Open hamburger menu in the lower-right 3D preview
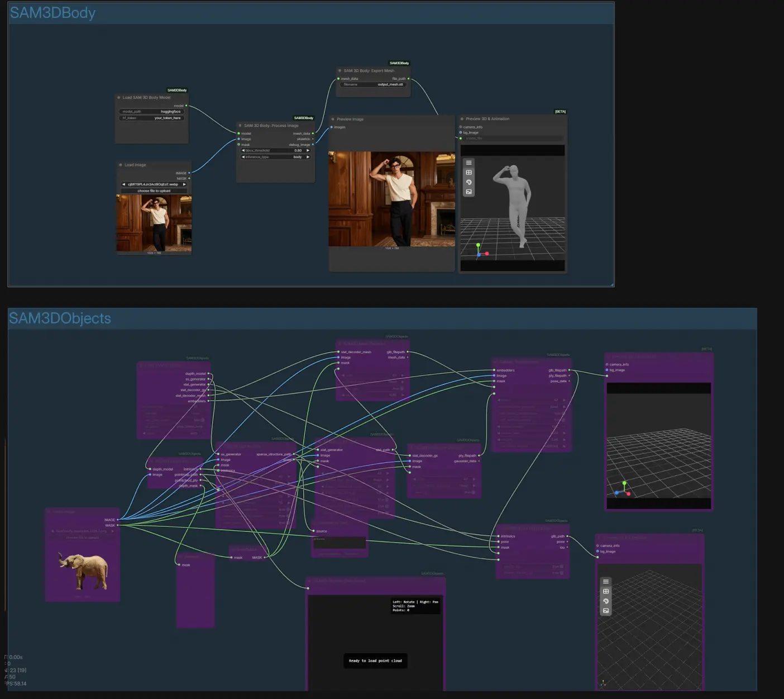This screenshot has height=699, width=784. [606, 582]
